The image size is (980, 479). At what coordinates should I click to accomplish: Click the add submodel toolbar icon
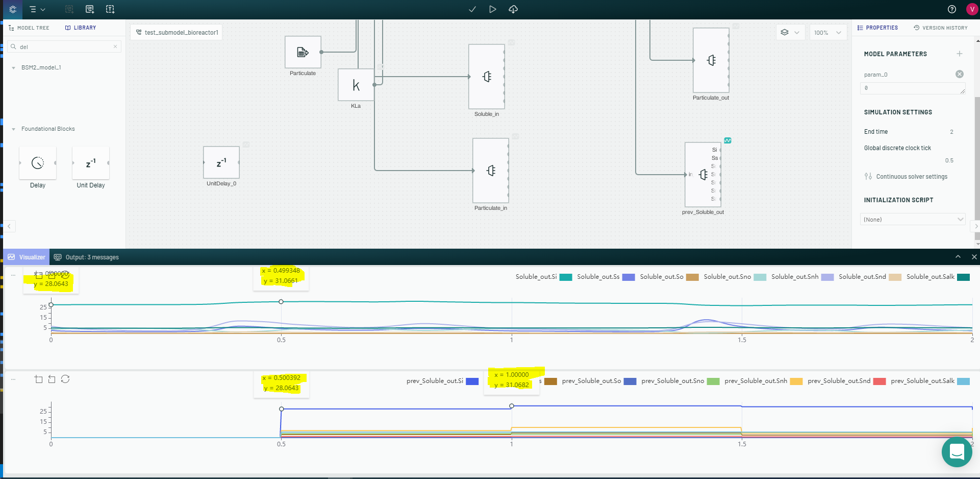coord(90,9)
